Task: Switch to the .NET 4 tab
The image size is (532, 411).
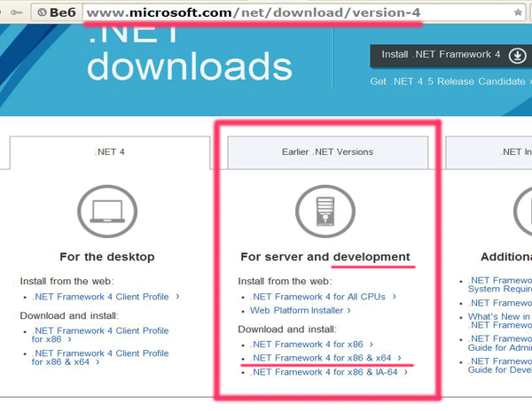Action: pyautogui.click(x=110, y=151)
